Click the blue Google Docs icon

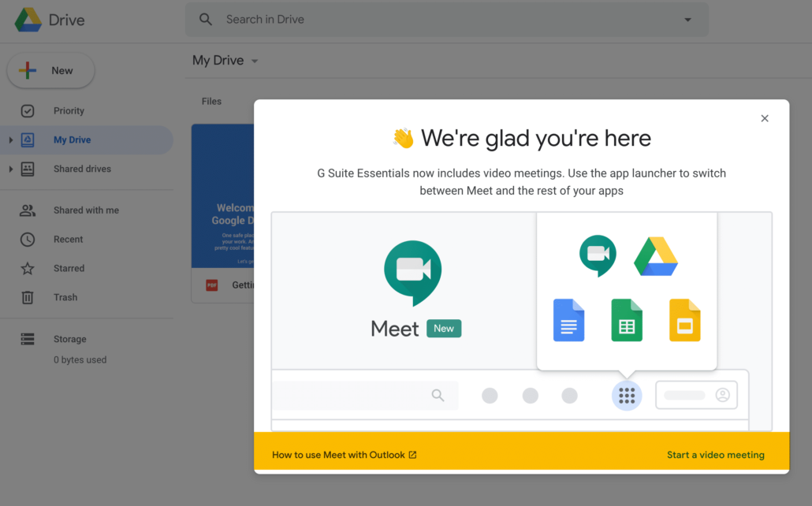coord(568,320)
